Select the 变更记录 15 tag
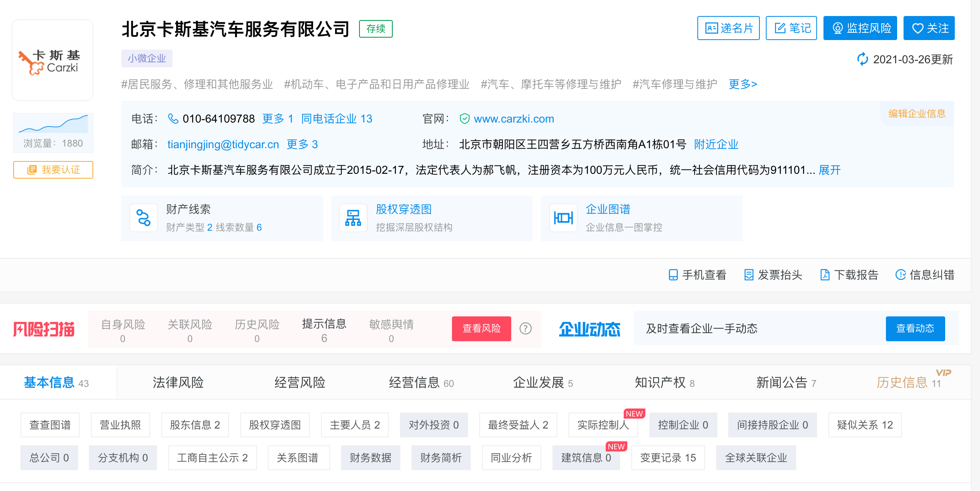Viewport: 980px width, 491px height. [667, 458]
